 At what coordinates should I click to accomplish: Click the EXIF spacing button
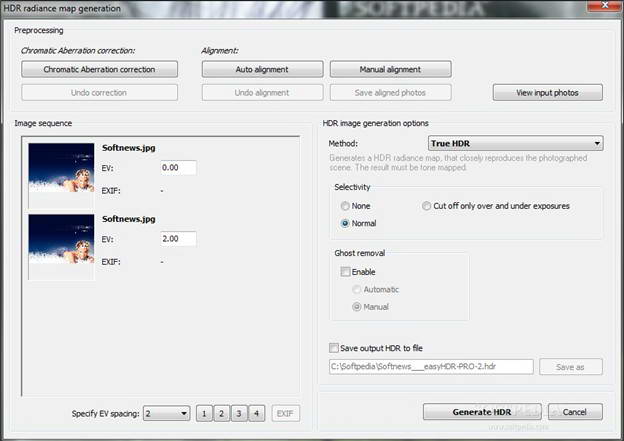[285, 414]
